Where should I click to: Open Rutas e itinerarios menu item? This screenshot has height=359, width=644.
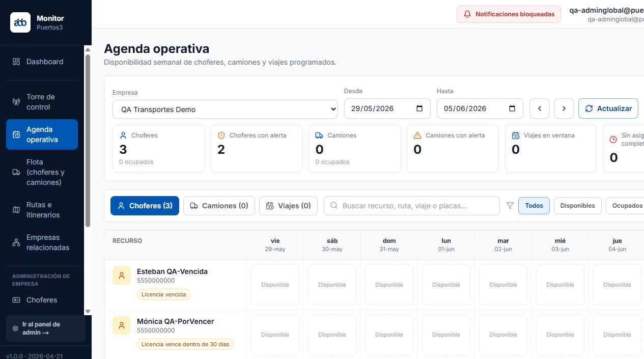(42, 210)
